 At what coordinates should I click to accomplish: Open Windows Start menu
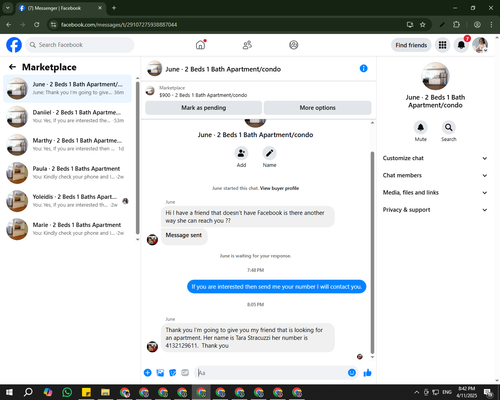click(x=9, y=392)
